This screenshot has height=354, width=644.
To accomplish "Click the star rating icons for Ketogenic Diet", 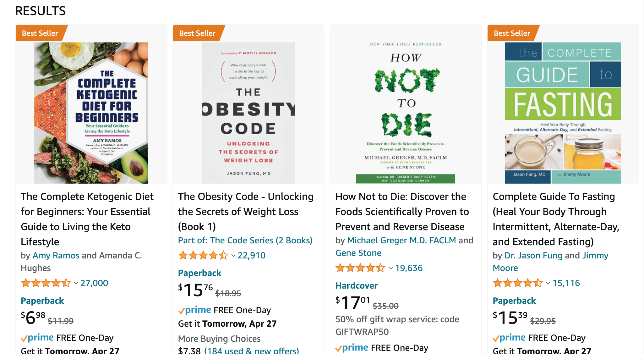I will click(x=46, y=283).
